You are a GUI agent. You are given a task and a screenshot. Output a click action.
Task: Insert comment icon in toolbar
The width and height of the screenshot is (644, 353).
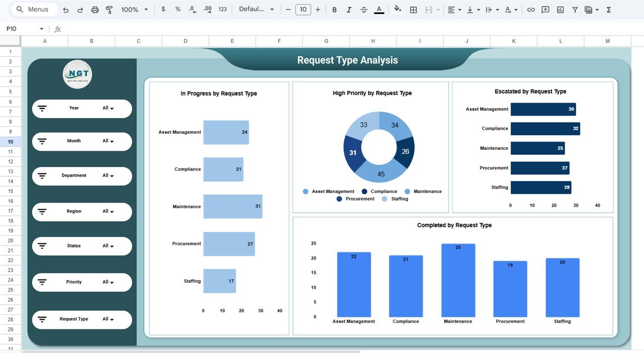(545, 10)
